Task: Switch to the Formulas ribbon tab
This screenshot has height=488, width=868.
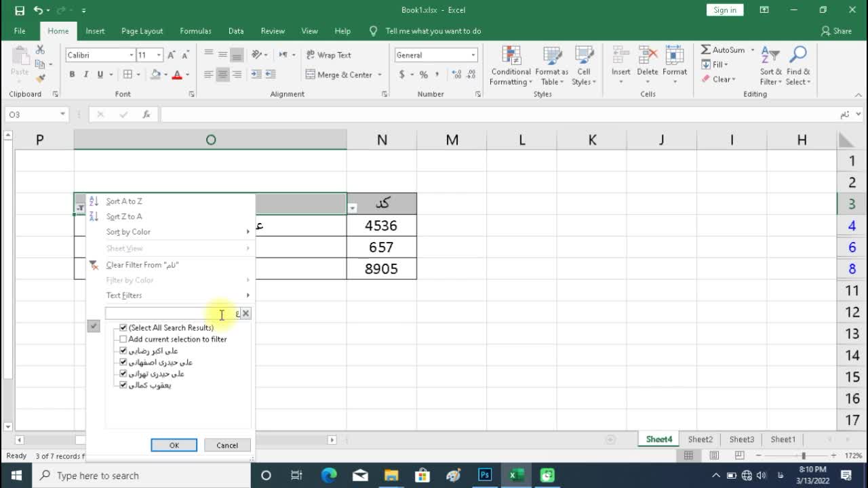Action: pos(195,31)
